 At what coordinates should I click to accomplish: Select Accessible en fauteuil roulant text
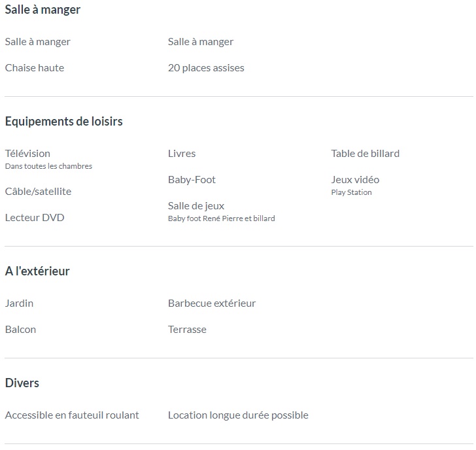[72, 415]
